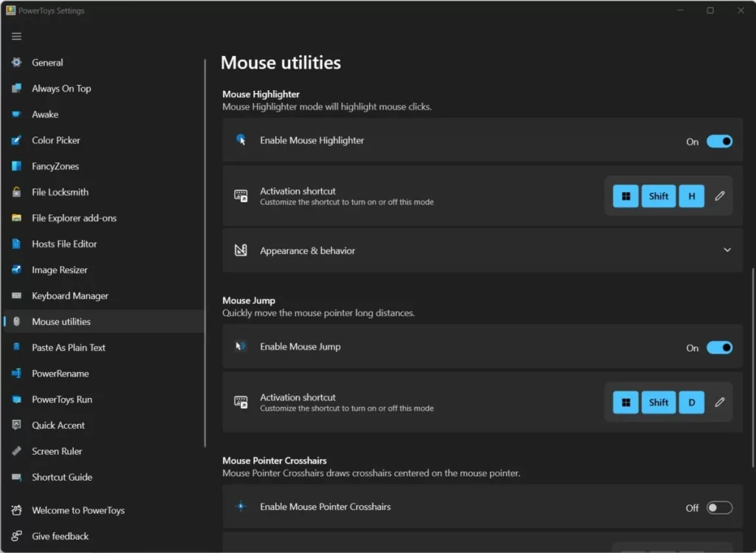
Task: Open PowerToys Run via its sidebar icon
Action: point(16,399)
